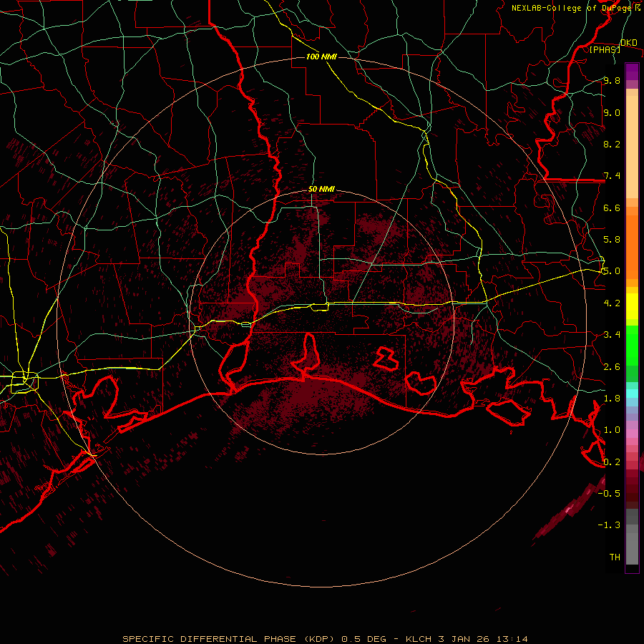This screenshot has width=644, height=644.
Task: Click the dark orange segment of the color bar
Action: click(632, 246)
